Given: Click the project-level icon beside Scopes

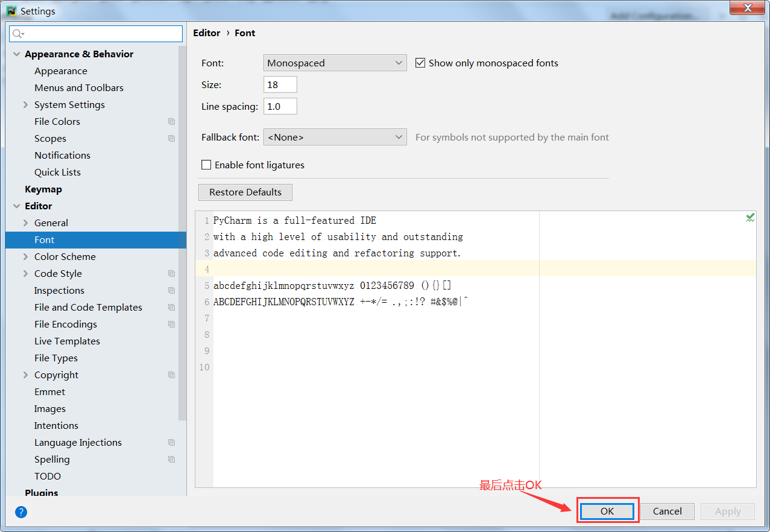Looking at the screenshot, I should 172,138.
